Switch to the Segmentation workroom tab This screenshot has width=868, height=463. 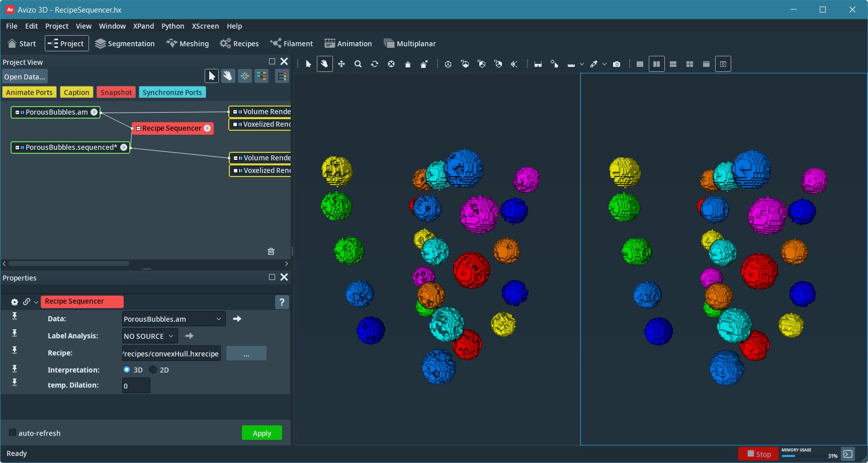pyautogui.click(x=125, y=44)
